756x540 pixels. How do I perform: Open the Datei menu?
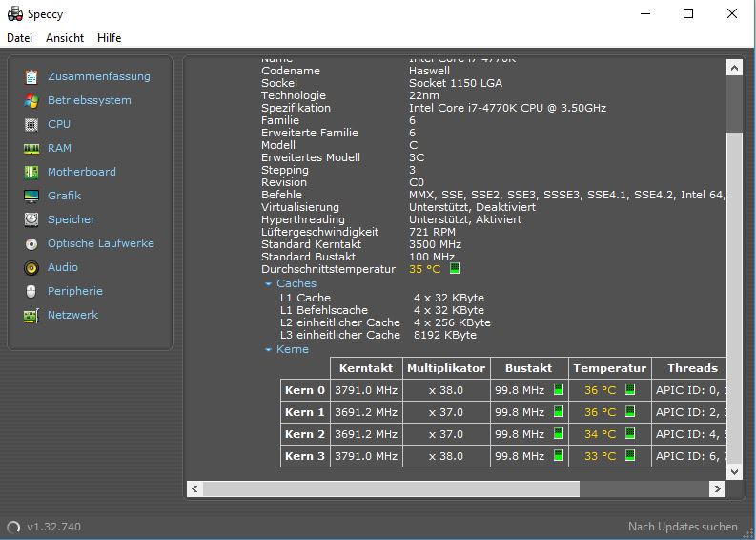pos(20,38)
